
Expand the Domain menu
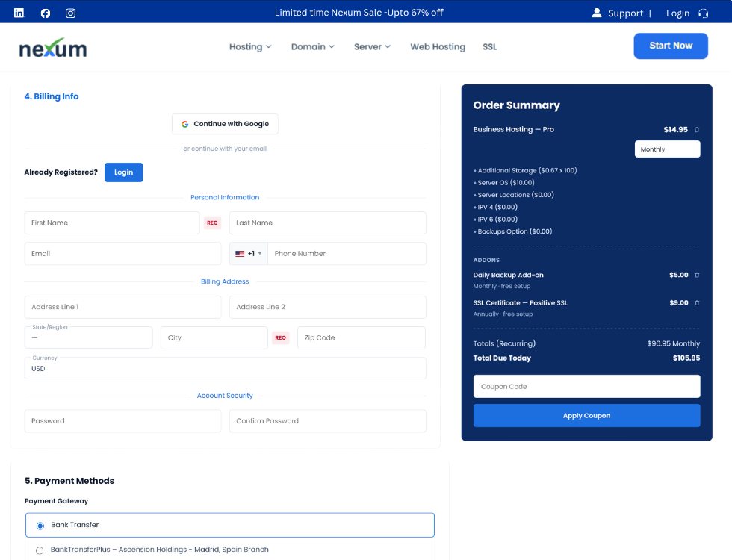pyautogui.click(x=313, y=46)
